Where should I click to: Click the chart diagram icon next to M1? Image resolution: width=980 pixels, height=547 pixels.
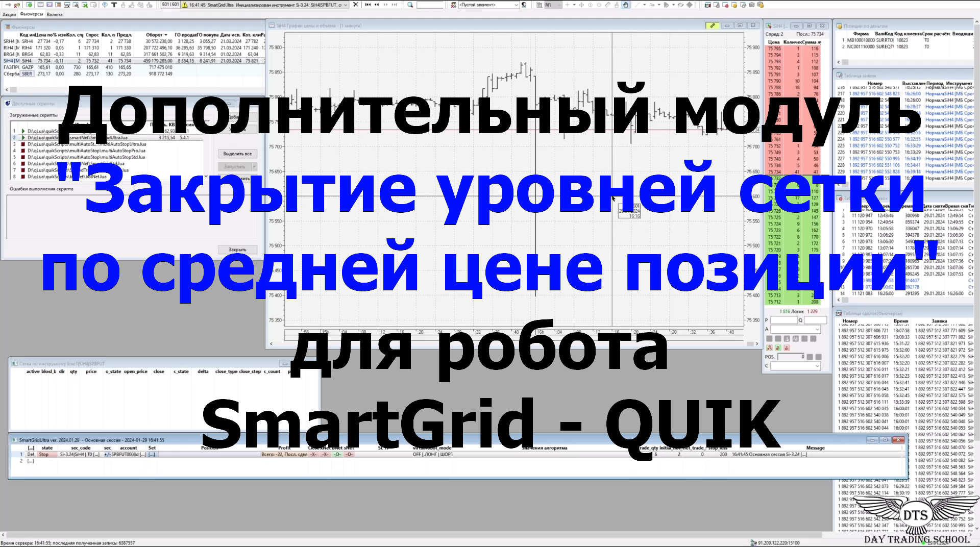[x=540, y=5]
